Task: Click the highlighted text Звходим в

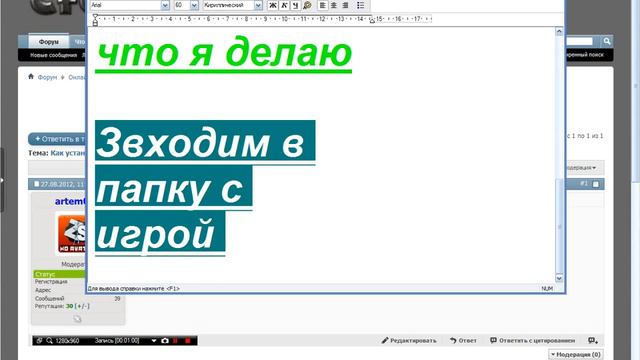Action: [205, 142]
